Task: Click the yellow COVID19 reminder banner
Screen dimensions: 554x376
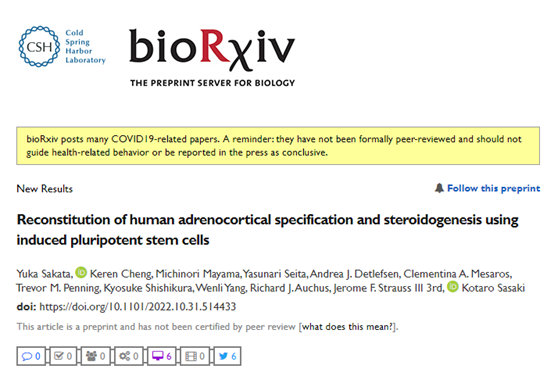Action: (x=278, y=146)
